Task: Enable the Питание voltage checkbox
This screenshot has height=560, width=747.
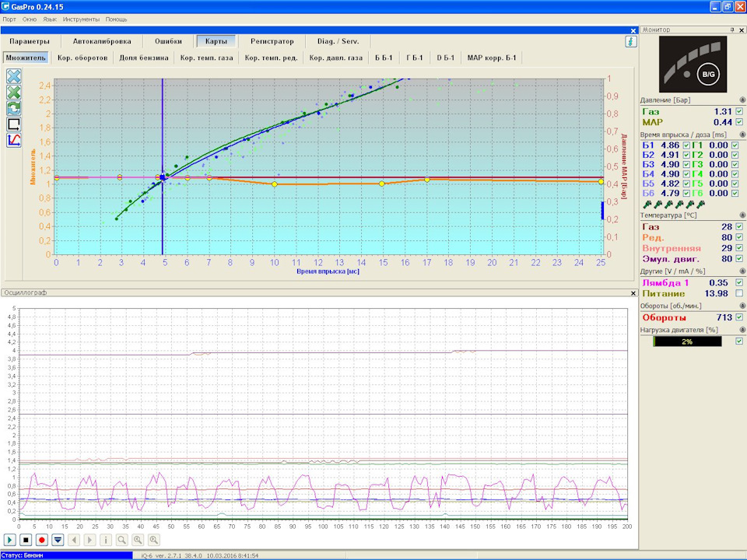Action: tap(739, 293)
